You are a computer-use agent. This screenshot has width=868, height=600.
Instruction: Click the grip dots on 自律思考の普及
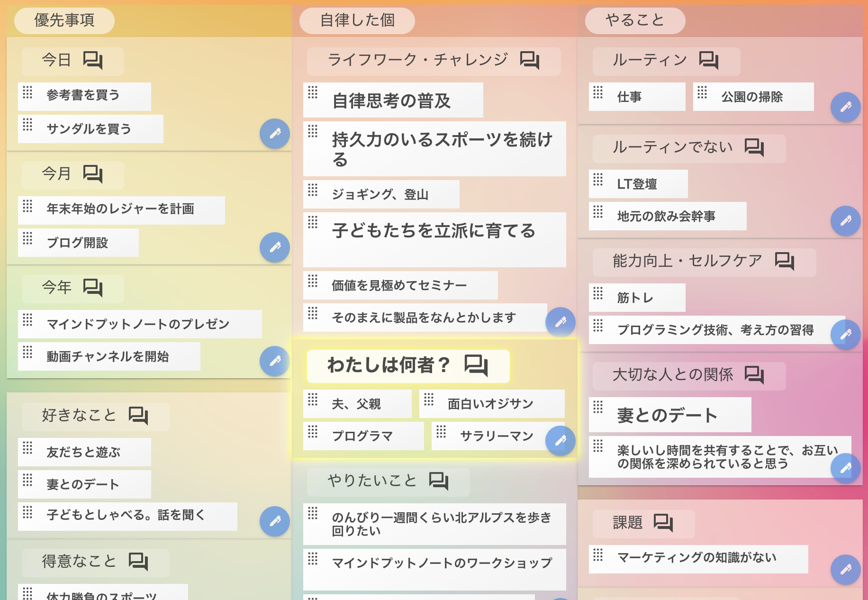coord(313,92)
